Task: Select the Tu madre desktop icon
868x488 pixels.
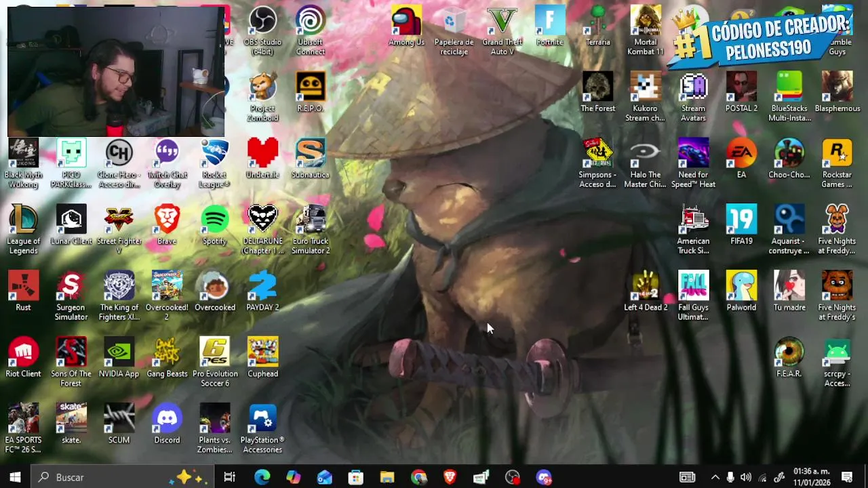Action: (x=789, y=292)
